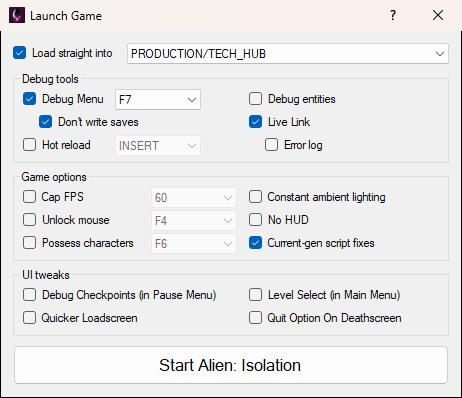Enable Debug entities checkbox

point(255,99)
